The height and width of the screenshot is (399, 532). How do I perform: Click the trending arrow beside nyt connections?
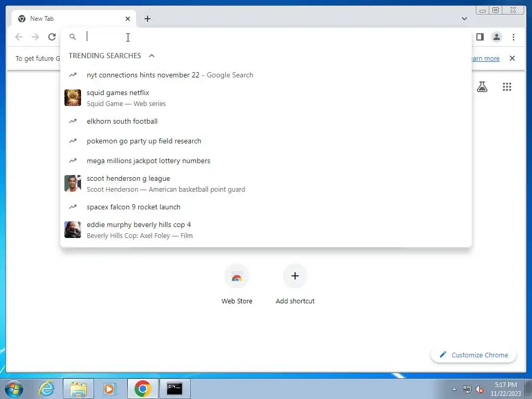[x=73, y=75]
